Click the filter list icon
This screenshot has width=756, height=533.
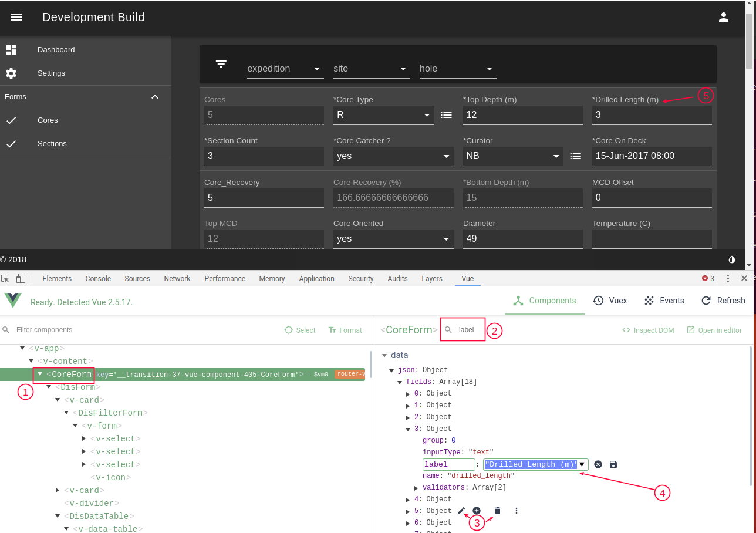pos(221,64)
